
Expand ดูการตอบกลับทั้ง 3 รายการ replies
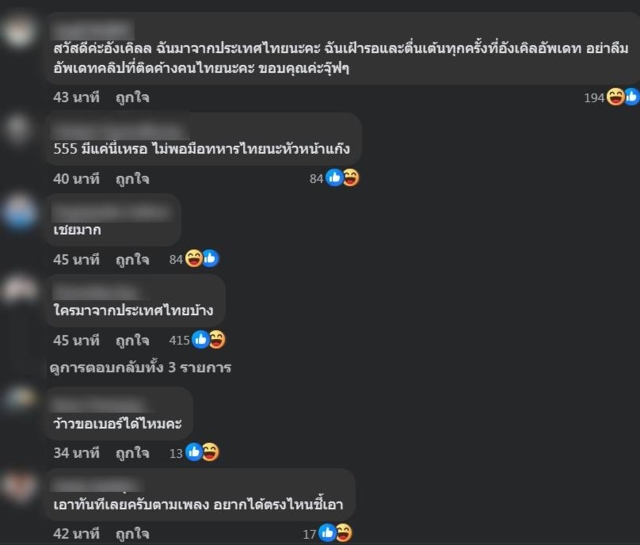coord(140,367)
